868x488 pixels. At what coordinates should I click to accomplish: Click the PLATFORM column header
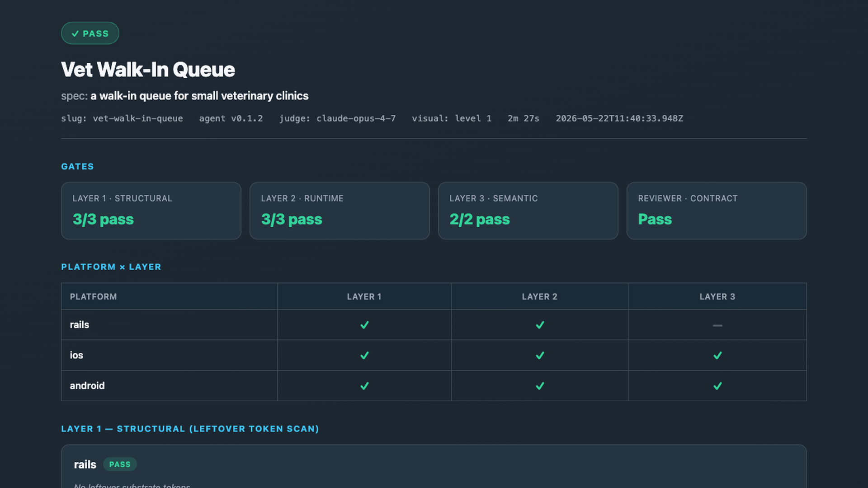tap(93, 297)
